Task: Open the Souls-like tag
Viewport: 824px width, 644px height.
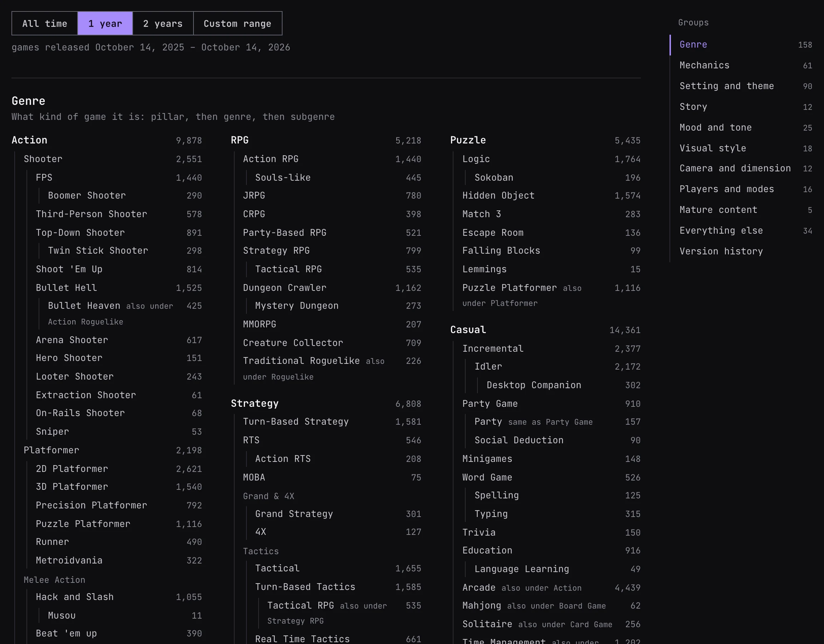Action: tap(283, 178)
